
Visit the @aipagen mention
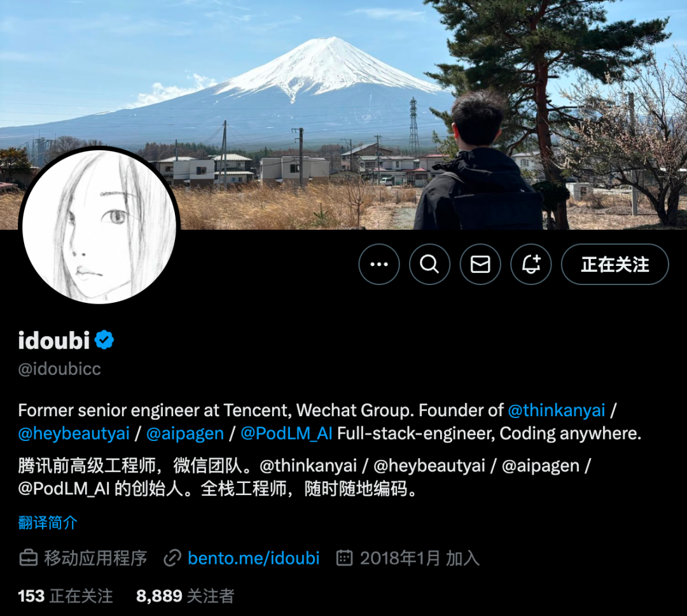[x=185, y=433]
